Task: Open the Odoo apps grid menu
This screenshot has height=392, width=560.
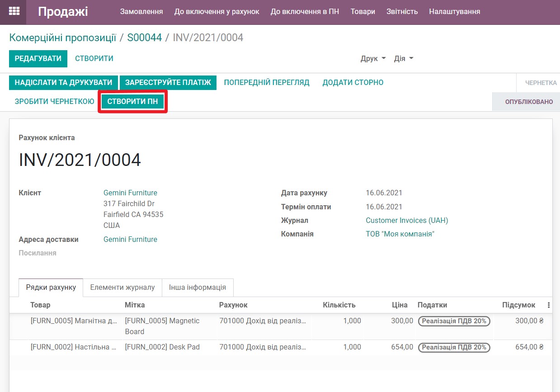Action: click(x=14, y=11)
